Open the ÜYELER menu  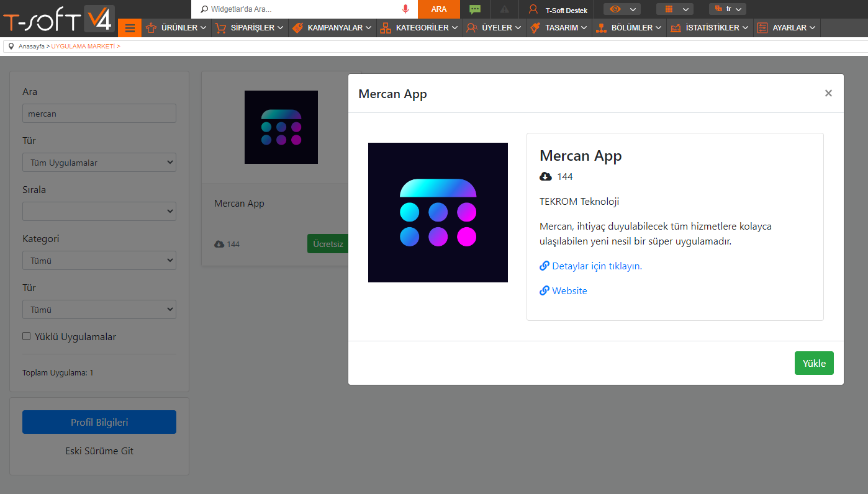494,28
